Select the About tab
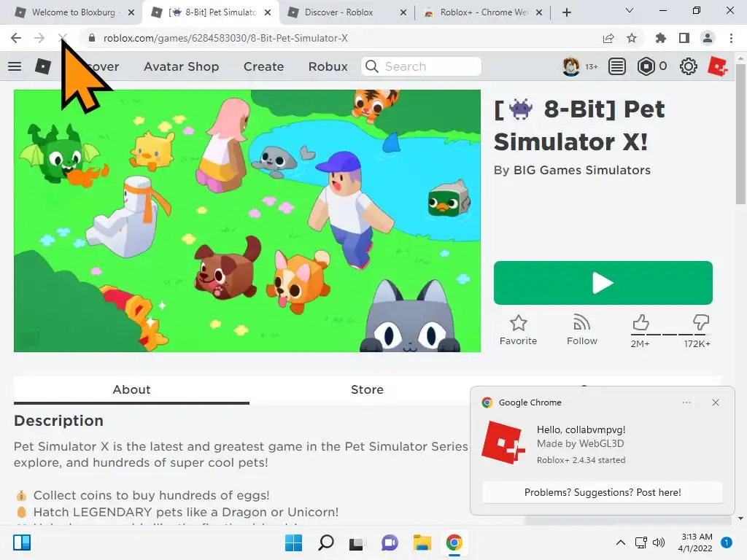This screenshot has height=560, width=747. point(131,389)
